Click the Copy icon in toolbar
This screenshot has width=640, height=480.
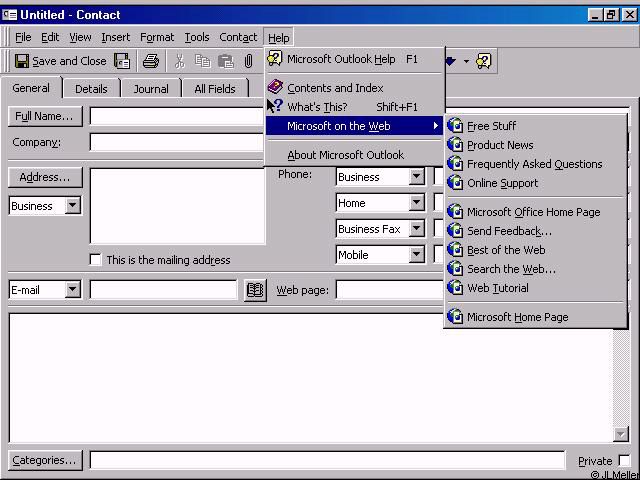(202, 61)
